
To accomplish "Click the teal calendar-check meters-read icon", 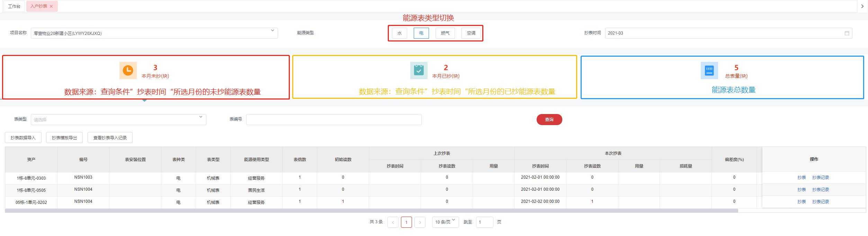I will 419,70.
